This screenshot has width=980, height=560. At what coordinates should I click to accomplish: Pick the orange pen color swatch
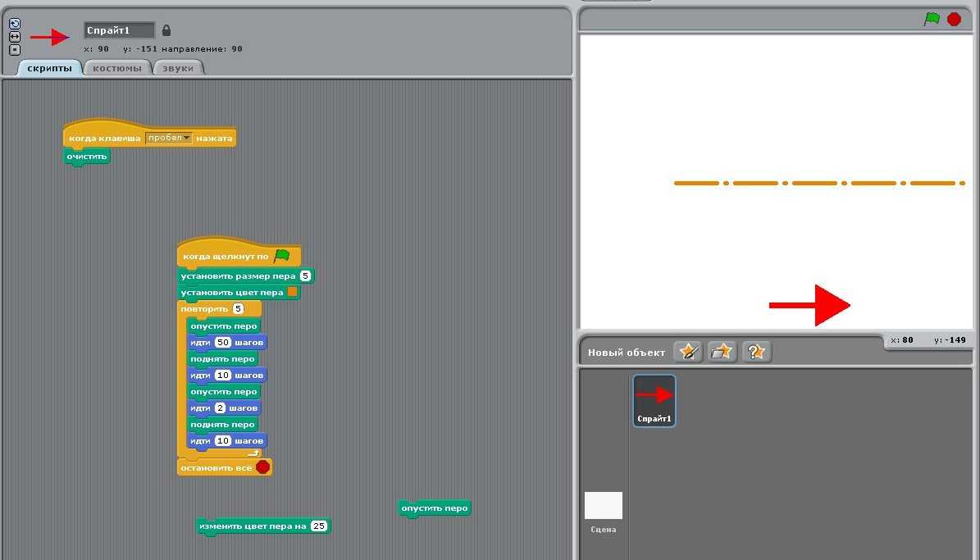(x=292, y=292)
